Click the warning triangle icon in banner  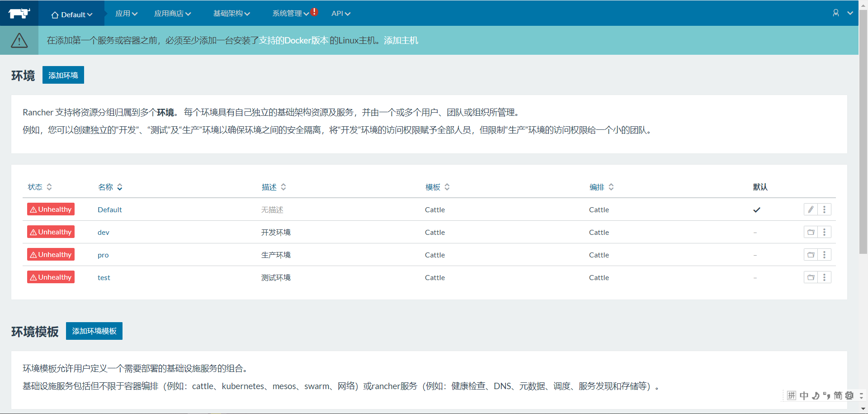tap(19, 40)
